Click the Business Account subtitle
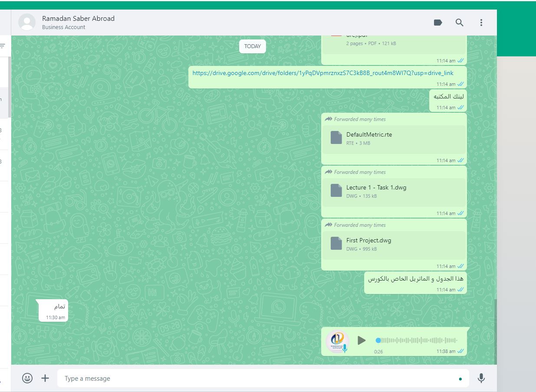Viewport: 536px width, 392px height. [64, 27]
